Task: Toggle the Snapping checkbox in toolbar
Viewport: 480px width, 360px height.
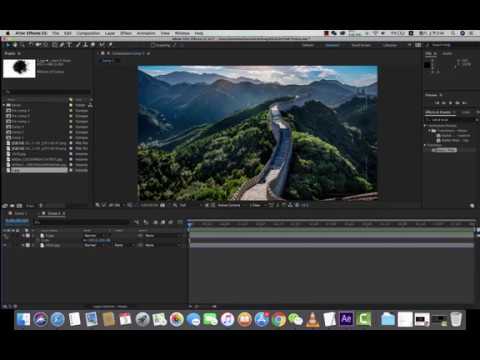Action: coord(153,45)
